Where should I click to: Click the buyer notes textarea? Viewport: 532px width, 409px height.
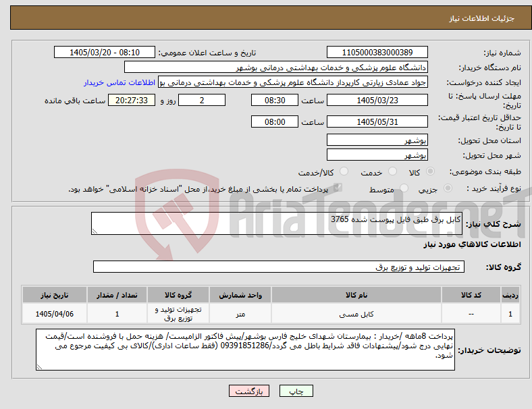(x=245, y=350)
